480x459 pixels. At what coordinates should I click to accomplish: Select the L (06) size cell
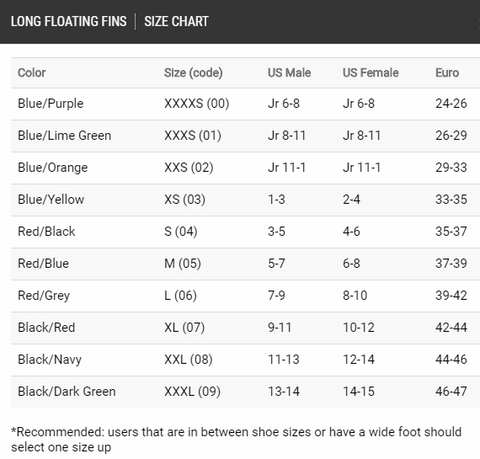(x=180, y=295)
